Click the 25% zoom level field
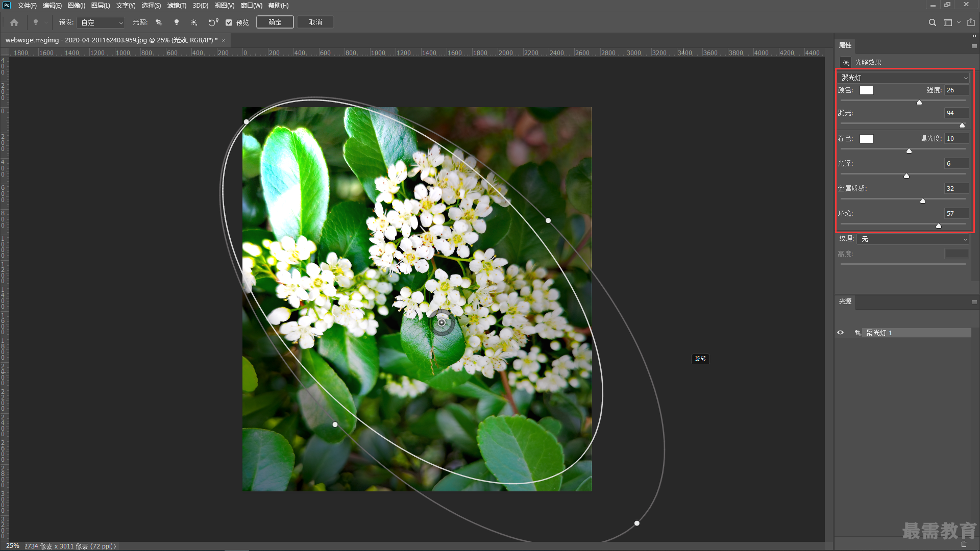Image resolution: width=980 pixels, height=551 pixels. coord(13,546)
